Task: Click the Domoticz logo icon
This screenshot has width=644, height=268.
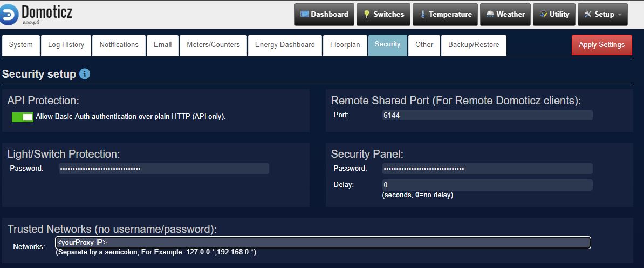Action: click(x=10, y=14)
